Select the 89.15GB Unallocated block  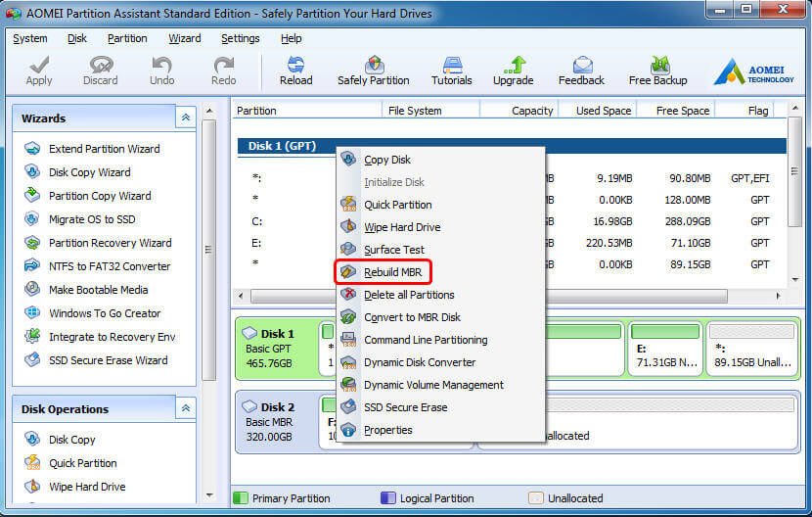752,348
